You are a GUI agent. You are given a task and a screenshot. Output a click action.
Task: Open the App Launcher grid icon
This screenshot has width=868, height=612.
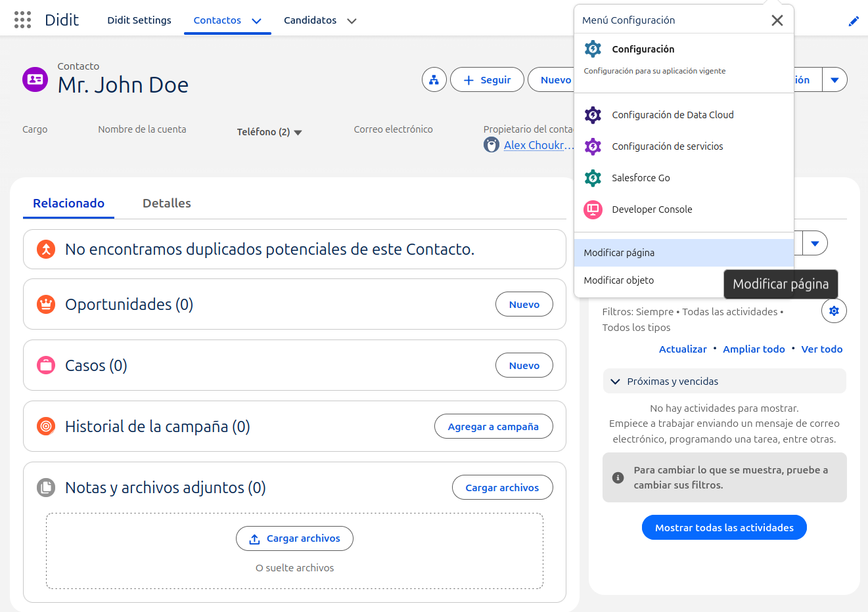pos(22,20)
